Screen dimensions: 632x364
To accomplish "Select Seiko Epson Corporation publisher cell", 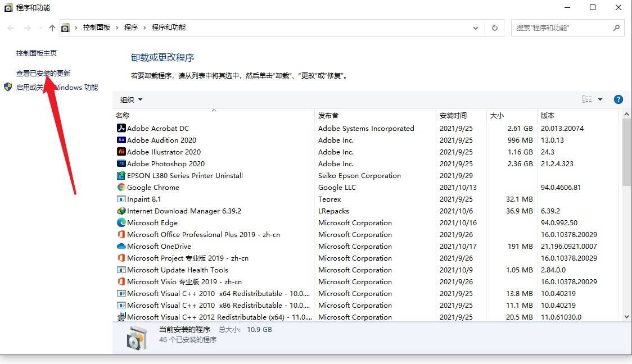I will click(359, 176).
